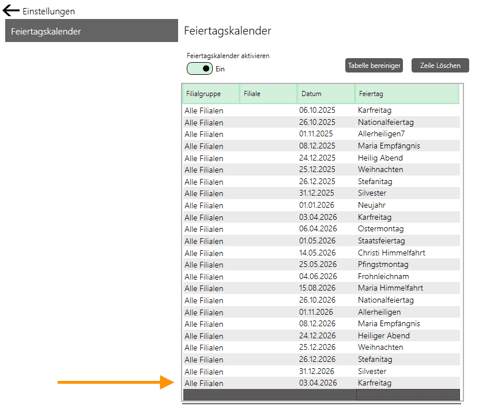Sort by the Filialgruppe column header
The image size is (479, 416).
pos(211,94)
